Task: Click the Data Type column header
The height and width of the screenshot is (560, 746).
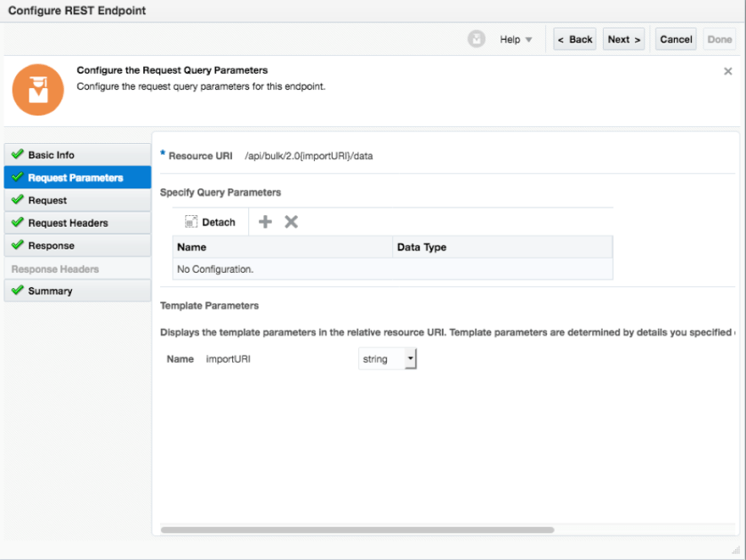Action: pyautogui.click(x=421, y=247)
